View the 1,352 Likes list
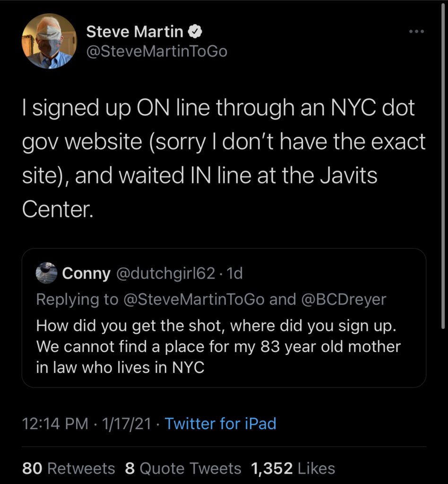Image resolution: width=448 pixels, height=484 pixels. 293,468
